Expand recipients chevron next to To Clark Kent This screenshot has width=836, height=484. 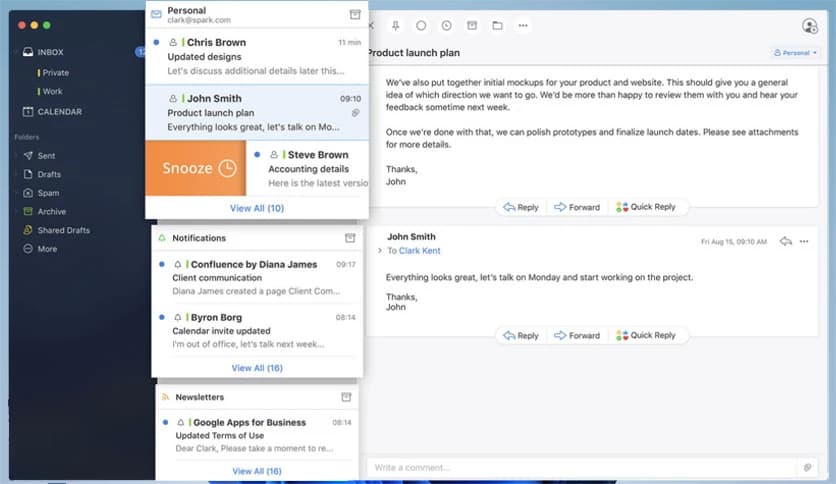pyautogui.click(x=380, y=251)
